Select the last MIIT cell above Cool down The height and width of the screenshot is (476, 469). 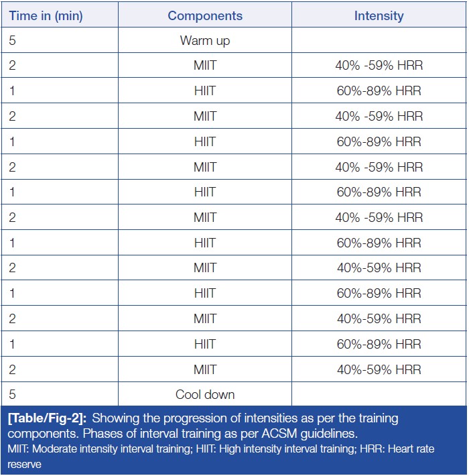(x=205, y=369)
